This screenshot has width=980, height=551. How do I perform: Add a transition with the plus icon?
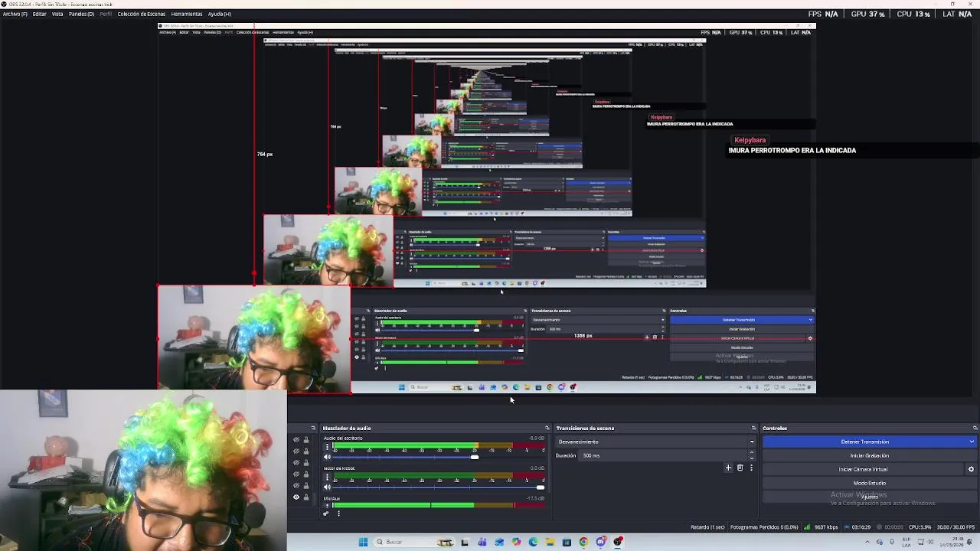click(728, 468)
